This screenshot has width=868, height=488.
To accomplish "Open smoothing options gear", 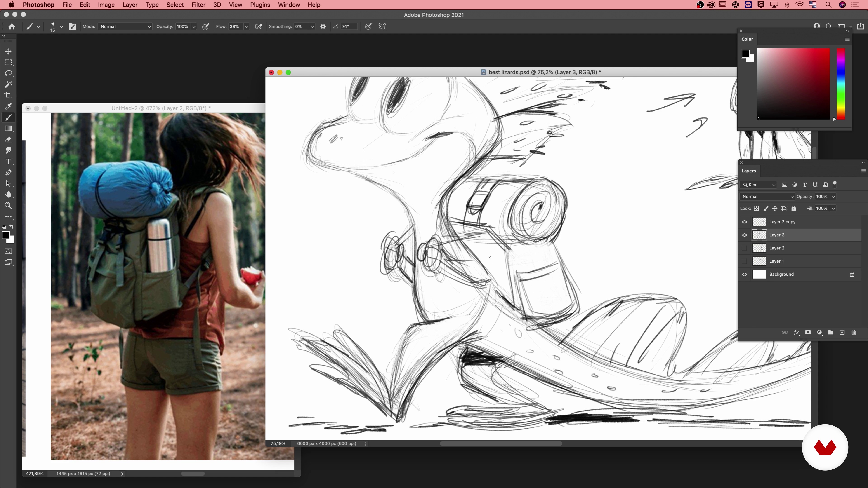I will (323, 26).
